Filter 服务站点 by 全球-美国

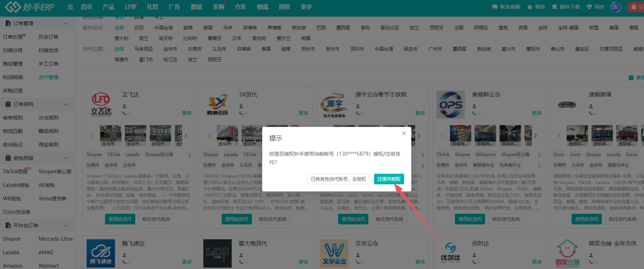tap(568, 28)
